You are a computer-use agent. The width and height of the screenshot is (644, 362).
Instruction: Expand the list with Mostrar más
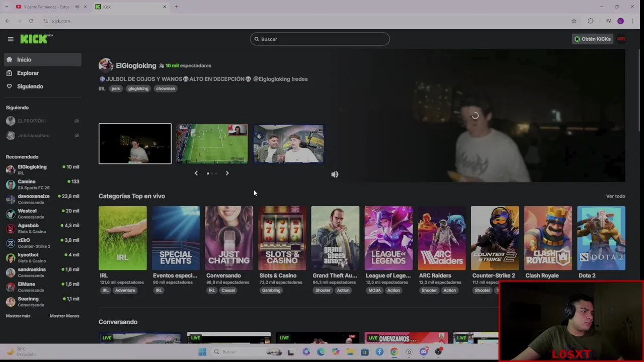(18, 316)
